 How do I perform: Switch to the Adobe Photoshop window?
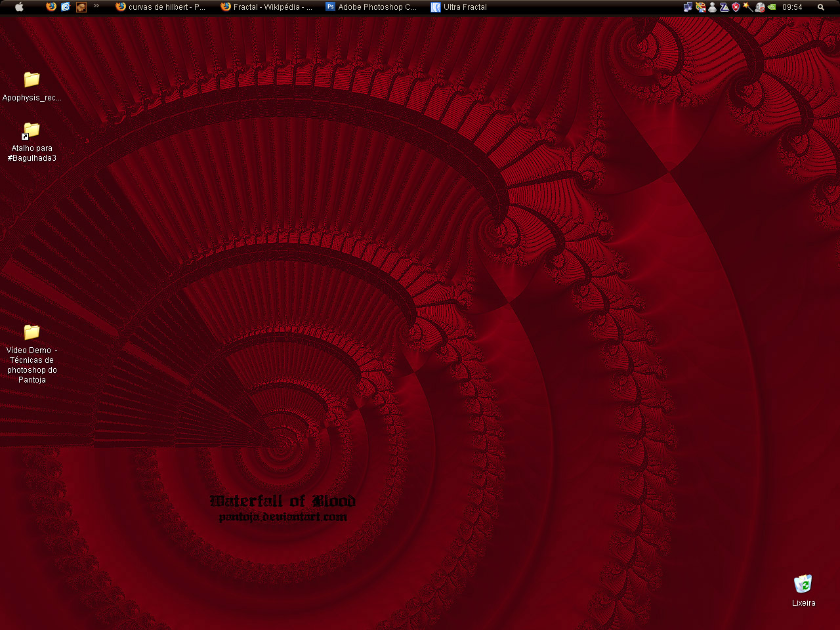pos(372,7)
